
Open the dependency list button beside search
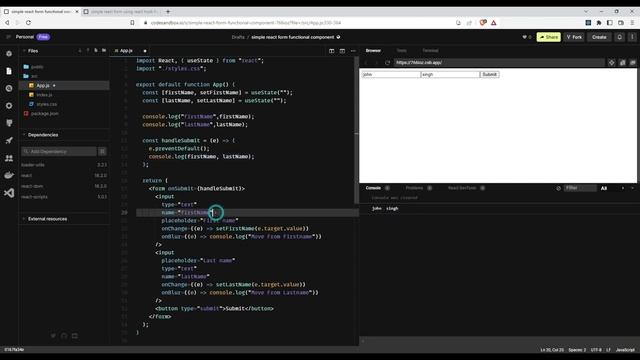(102, 151)
